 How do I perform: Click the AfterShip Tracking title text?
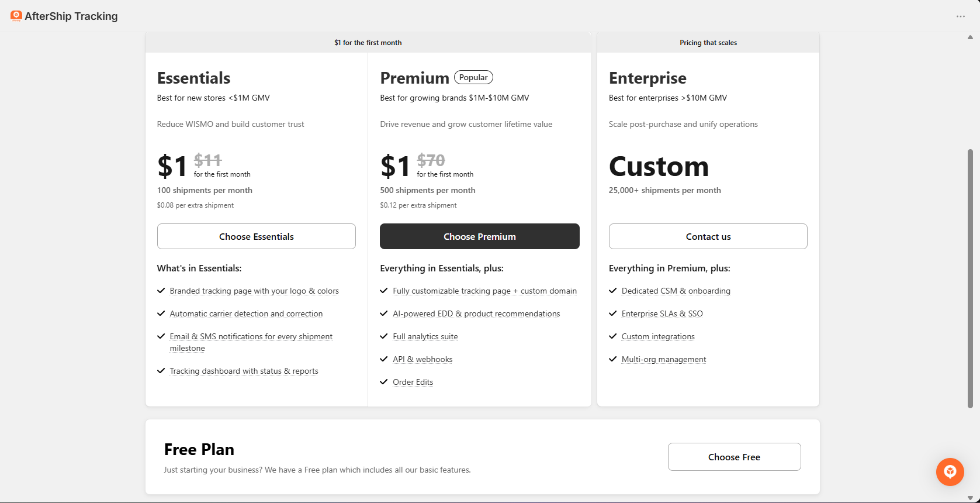(x=71, y=16)
